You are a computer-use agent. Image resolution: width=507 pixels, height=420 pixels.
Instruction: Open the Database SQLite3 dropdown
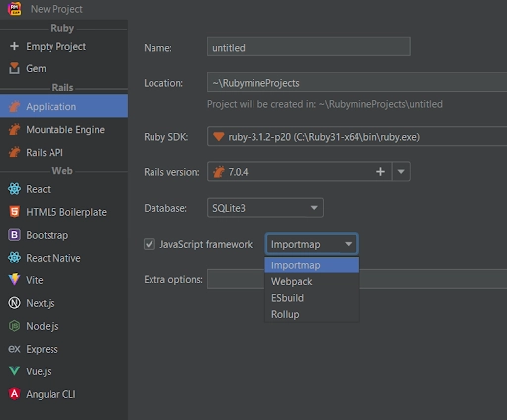coord(265,208)
